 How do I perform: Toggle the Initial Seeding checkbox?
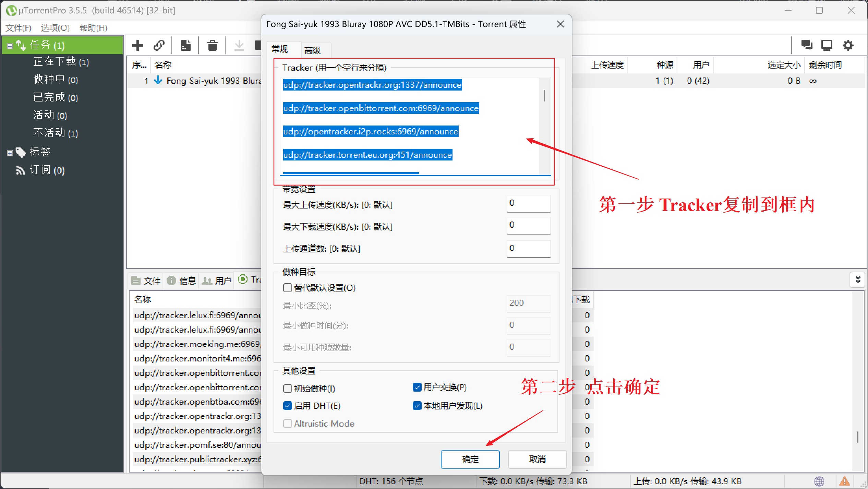288,389
